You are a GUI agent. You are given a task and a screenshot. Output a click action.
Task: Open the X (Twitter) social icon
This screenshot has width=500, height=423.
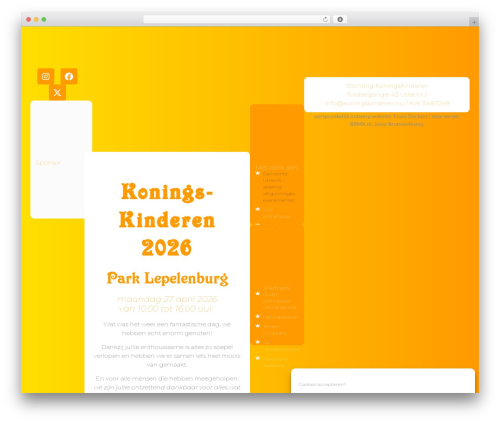tap(57, 92)
